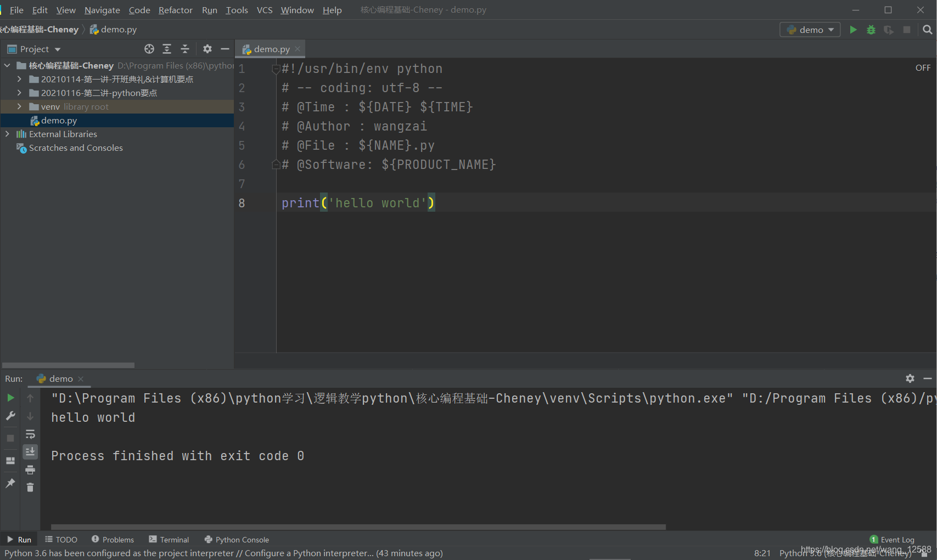
Task: Open the TODO tool window
Action: [61, 540]
